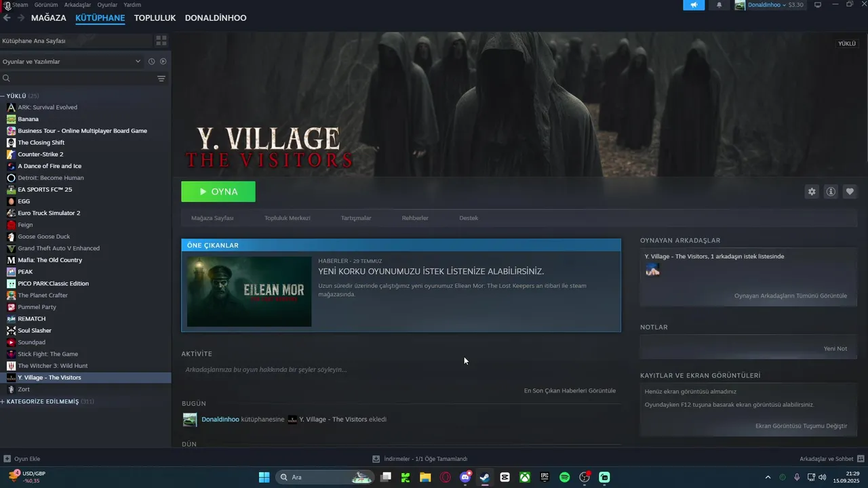The image size is (868, 488).
Task: Show hidden system tray icons chevron
Action: (768, 477)
